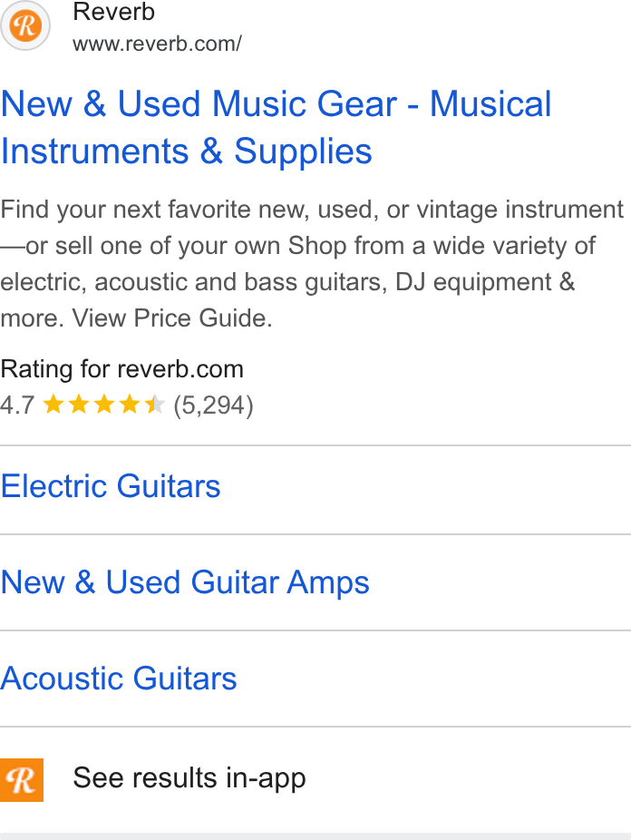Image resolution: width=631 pixels, height=840 pixels.
Task: Click the partially filled fifth star
Action: pyautogui.click(x=155, y=405)
